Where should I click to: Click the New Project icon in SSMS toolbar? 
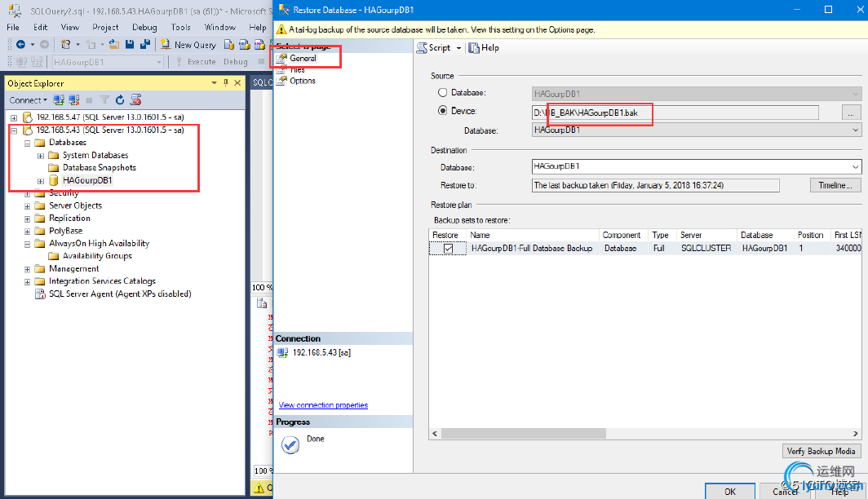tap(65, 45)
